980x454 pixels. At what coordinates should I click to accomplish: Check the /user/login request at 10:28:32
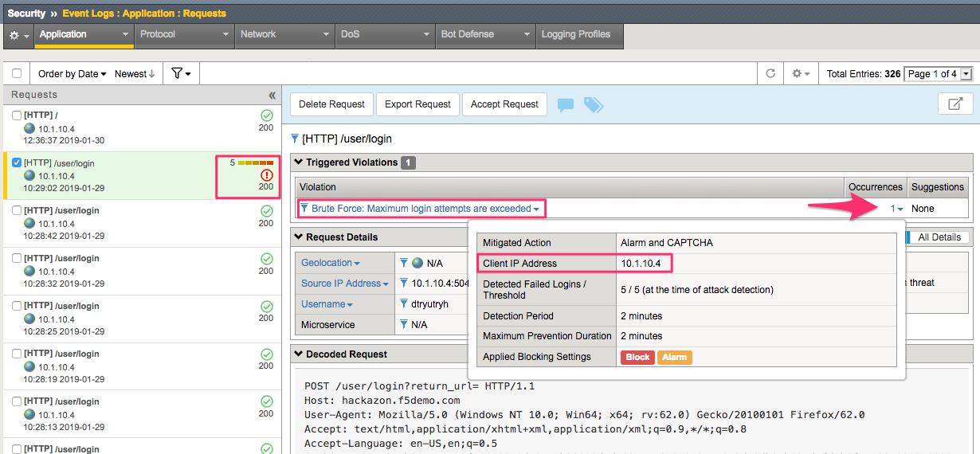tap(17, 259)
